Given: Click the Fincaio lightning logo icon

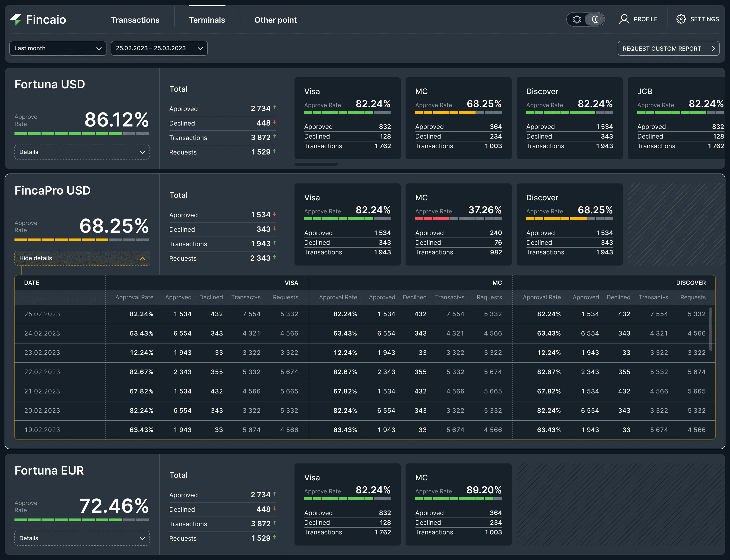Looking at the screenshot, I should click(16, 19).
